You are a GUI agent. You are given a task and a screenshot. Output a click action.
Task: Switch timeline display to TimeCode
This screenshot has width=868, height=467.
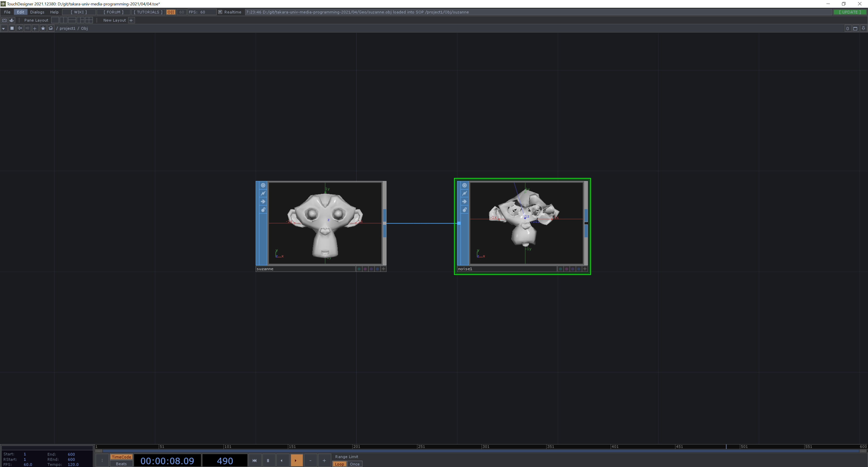(x=121, y=457)
